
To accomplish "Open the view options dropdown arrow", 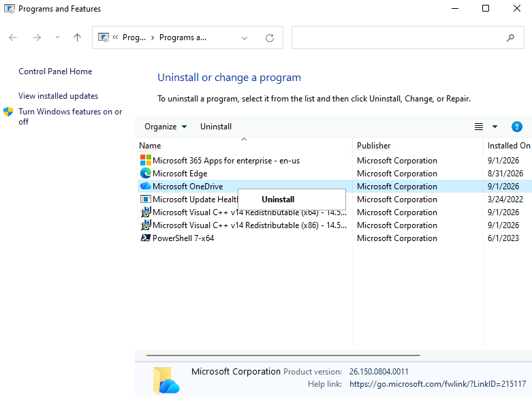I will pos(495,127).
